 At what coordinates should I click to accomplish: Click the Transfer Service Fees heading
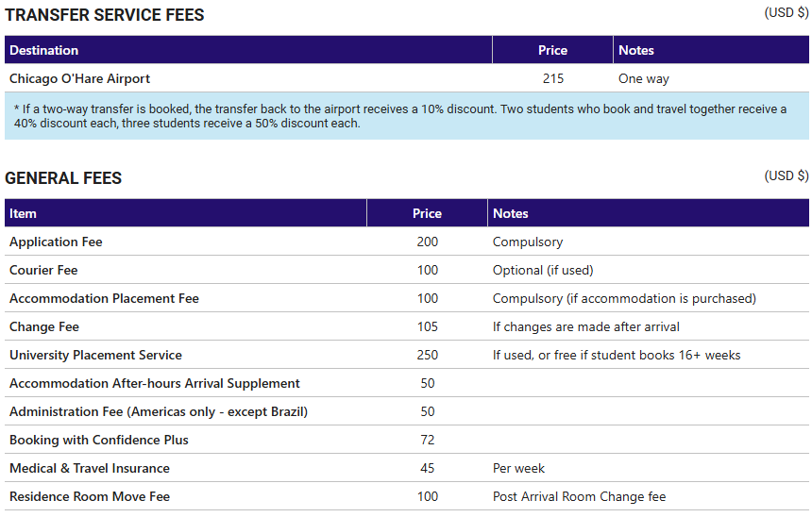105,15
